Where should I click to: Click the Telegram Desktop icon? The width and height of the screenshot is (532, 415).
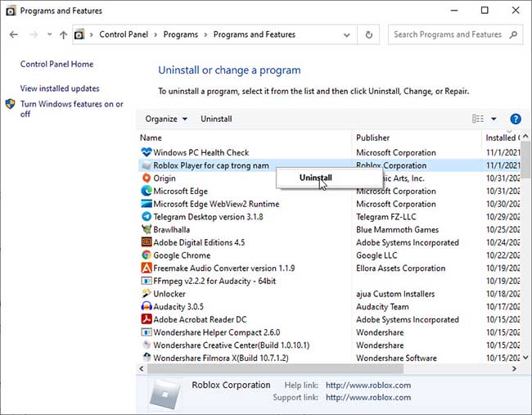tap(147, 216)
